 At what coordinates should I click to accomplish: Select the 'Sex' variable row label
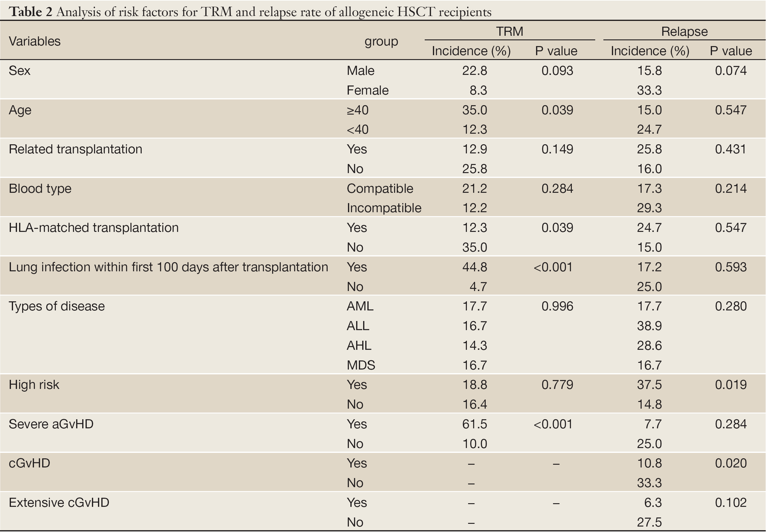tap(19, 71)
